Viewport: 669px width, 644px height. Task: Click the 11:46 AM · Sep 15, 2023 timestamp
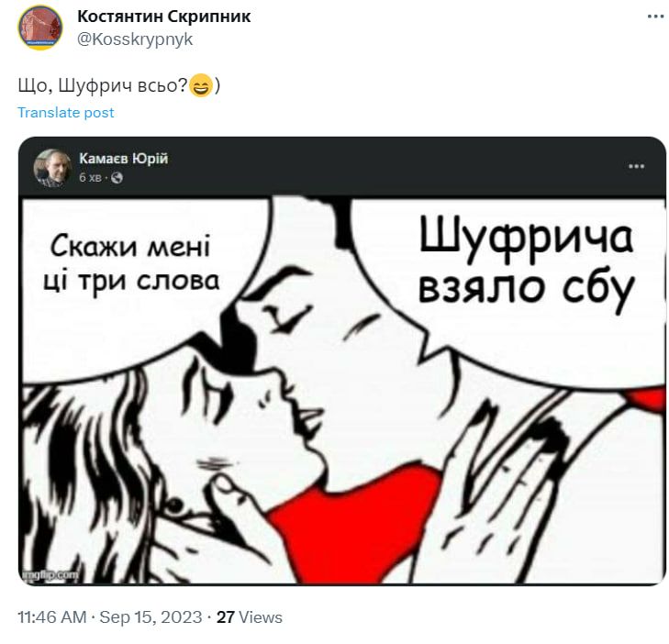pos(109,617)
